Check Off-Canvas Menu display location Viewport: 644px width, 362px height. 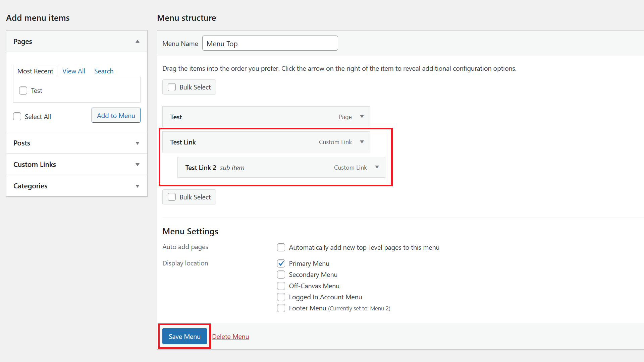point(281,286)
